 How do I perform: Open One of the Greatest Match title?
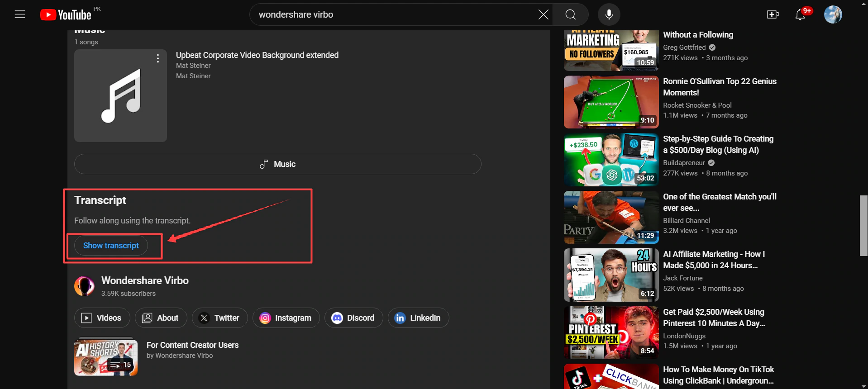720,202
